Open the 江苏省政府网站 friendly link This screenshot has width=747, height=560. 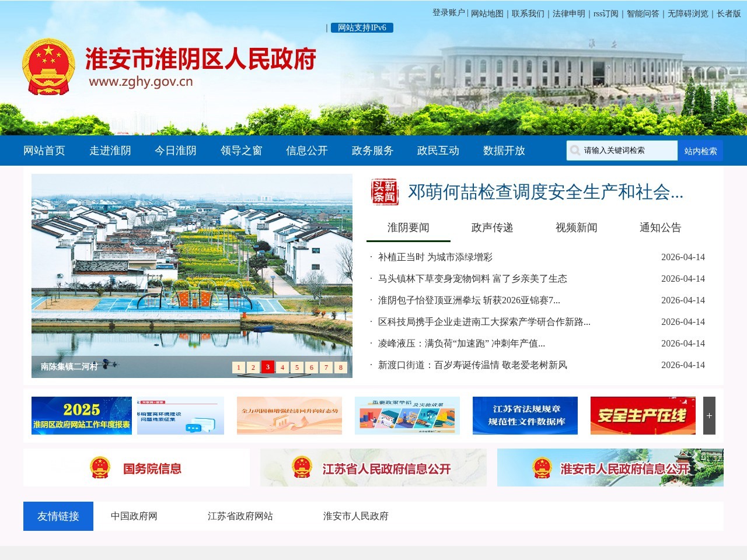[x=240, y=516]
